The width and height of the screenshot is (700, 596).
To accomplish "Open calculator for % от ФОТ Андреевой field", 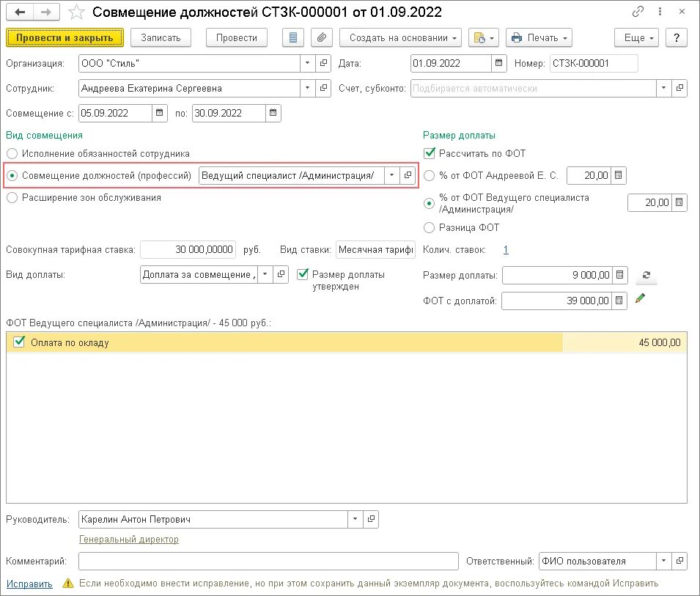I will (619, 175).
